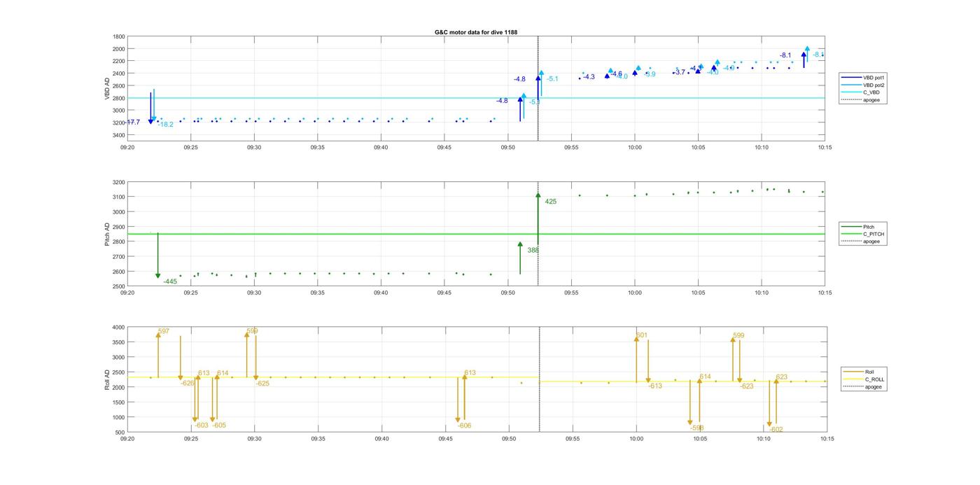Image resolution: width=980 pixels, height=485 pixels.
Task: Click the '-4.3' annotation in the VBD plot
Action: click(x=589, y=77)
